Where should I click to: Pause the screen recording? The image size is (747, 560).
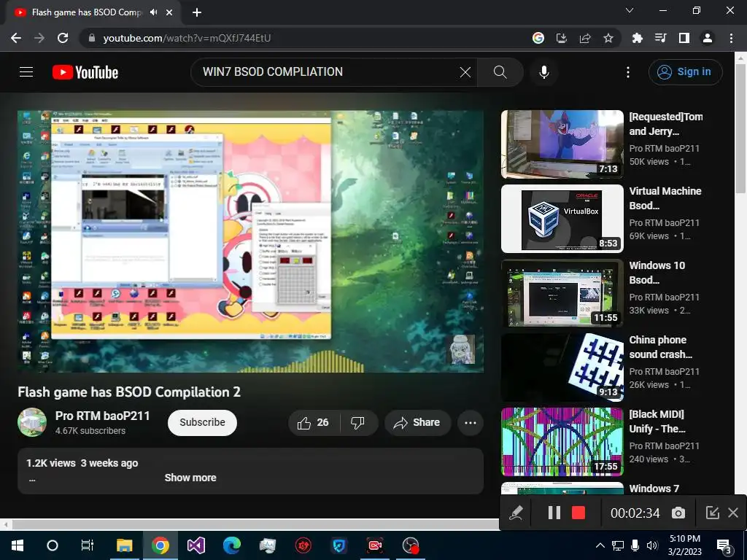(554, 513)
